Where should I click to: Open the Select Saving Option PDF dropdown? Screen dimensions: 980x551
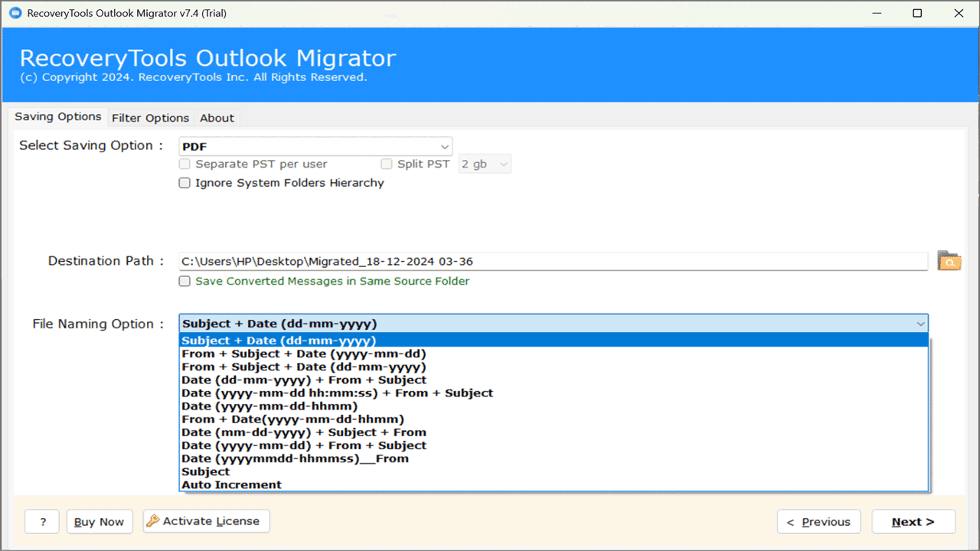pyautogui.click(x=315, y=146)
